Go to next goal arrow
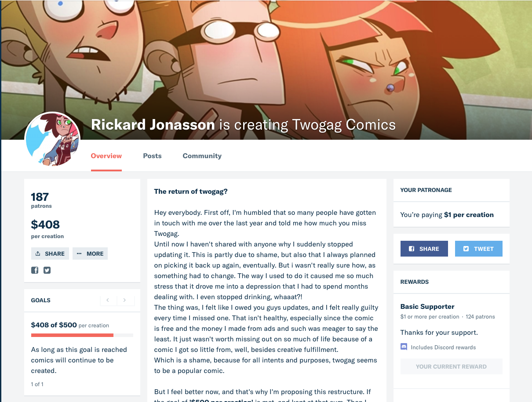The width and height of the screenshot is (532, 402). (x=125, y=300)
